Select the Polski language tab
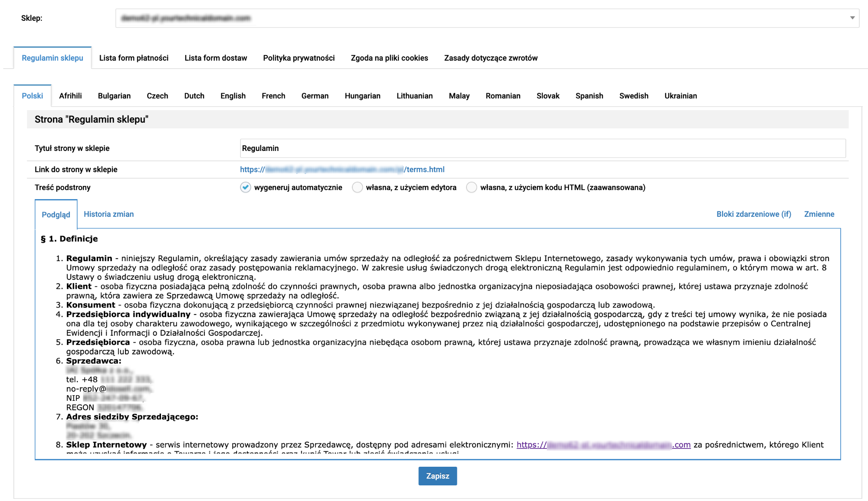Viewport: 868px width, 501px height. (33, 96)
